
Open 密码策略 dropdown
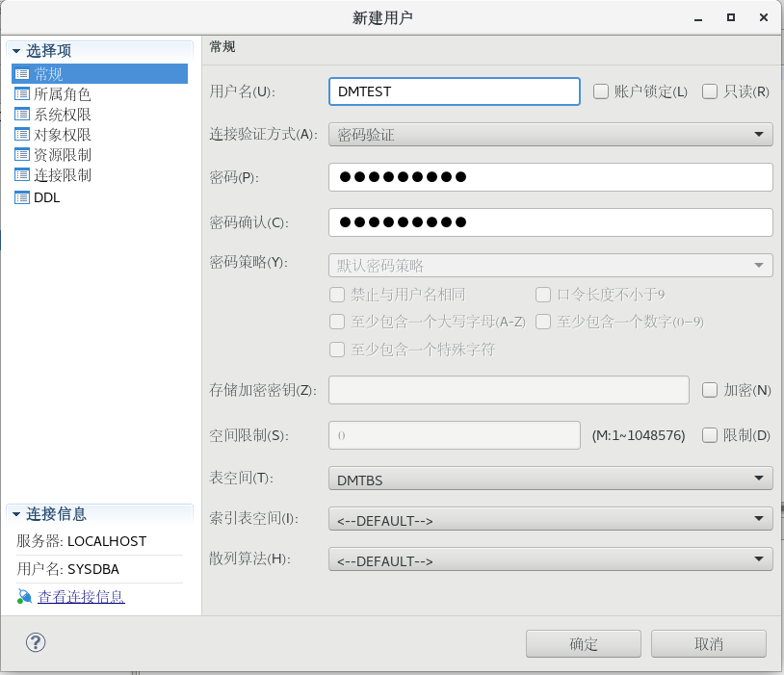(551, 266)
